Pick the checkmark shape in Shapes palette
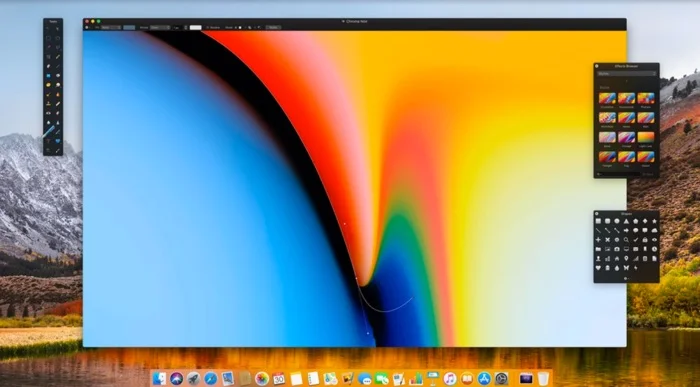700x387 pixels. coord(636,240)
